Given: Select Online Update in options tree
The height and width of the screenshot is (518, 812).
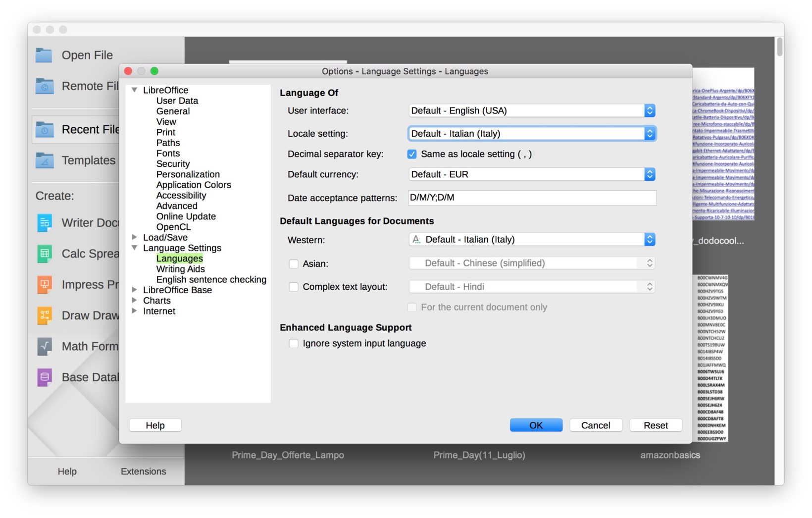Looking at the screenshot, I should click(x=186, y=216).
